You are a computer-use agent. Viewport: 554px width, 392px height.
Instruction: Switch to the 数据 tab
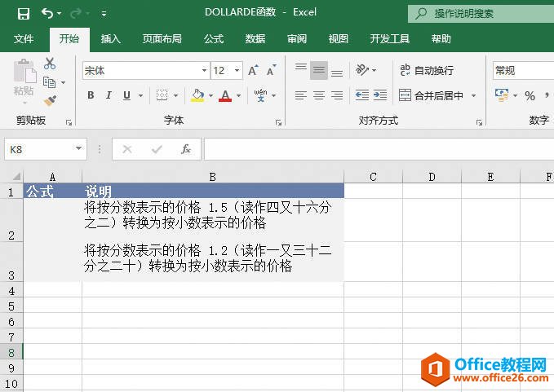255,39
